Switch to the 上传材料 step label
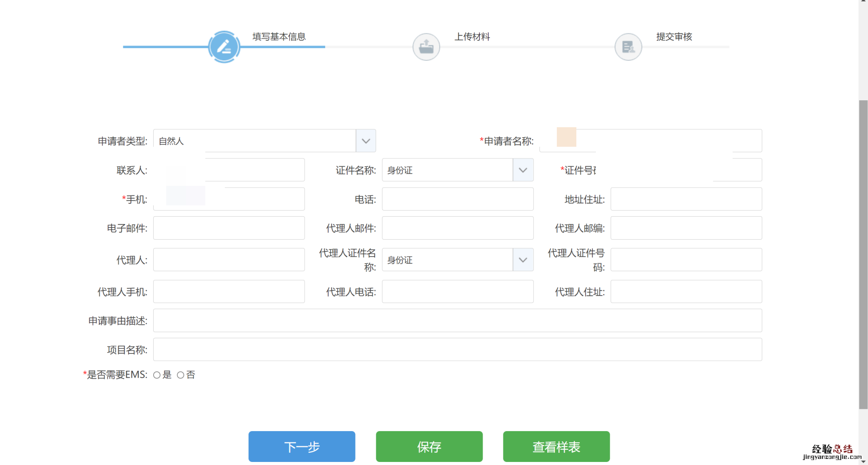Screen dimensions: 868x465 (472, 37)
